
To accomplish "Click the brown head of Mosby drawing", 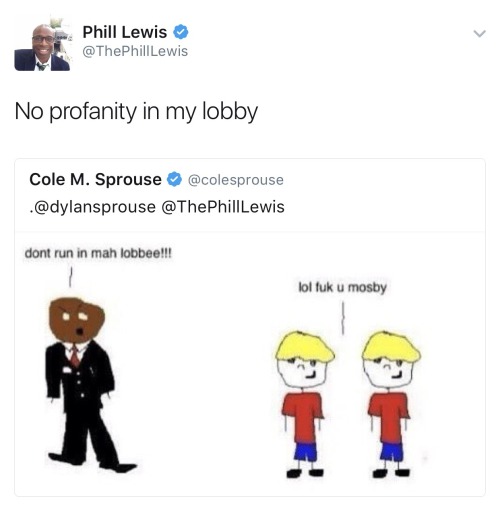I will (x=76, y=319).
